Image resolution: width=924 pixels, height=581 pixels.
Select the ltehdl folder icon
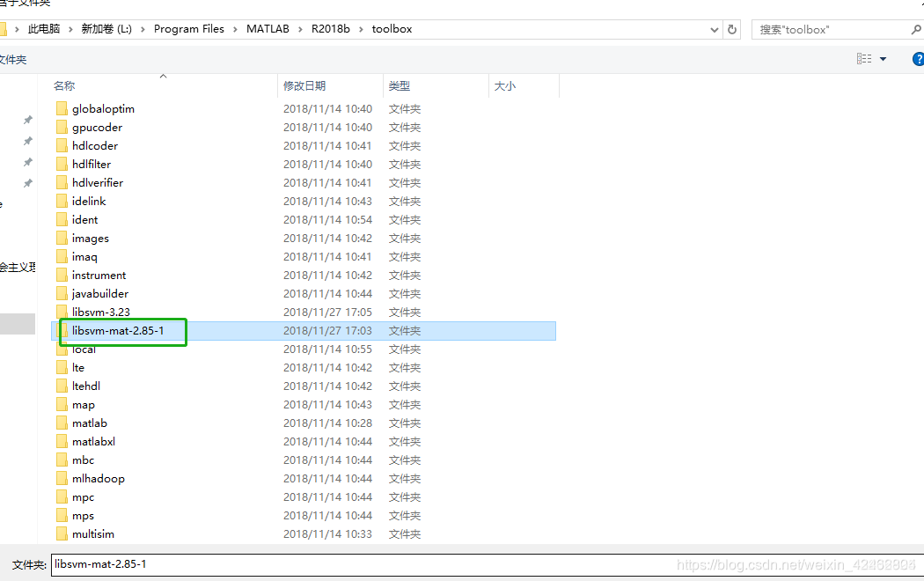[x=62, y=386]
